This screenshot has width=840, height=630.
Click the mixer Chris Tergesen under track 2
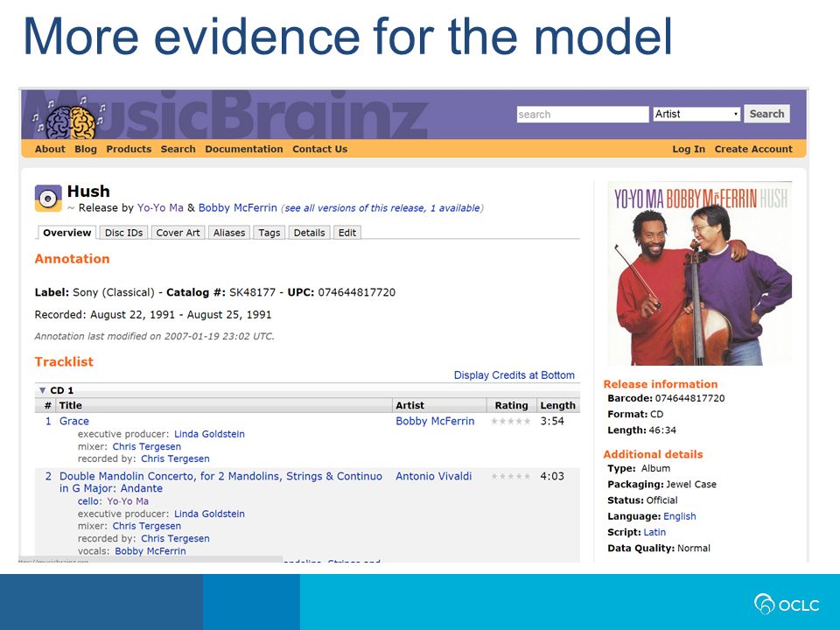[x=147, y=526]
